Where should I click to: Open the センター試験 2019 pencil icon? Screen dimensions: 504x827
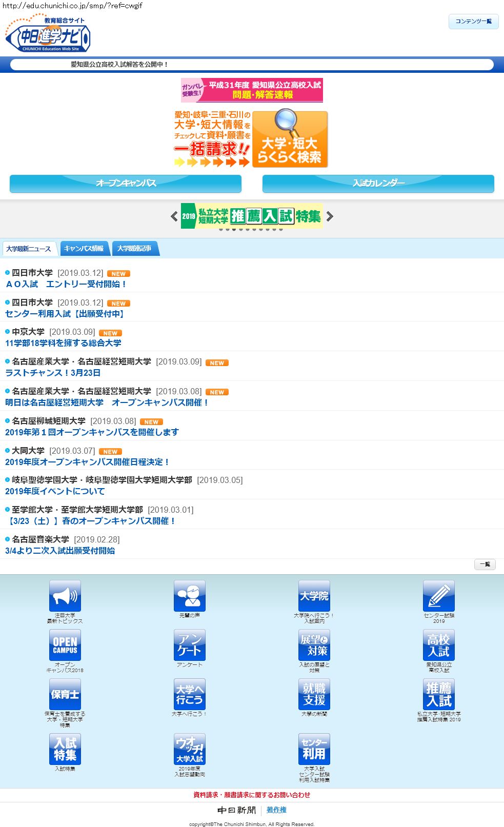438,596
